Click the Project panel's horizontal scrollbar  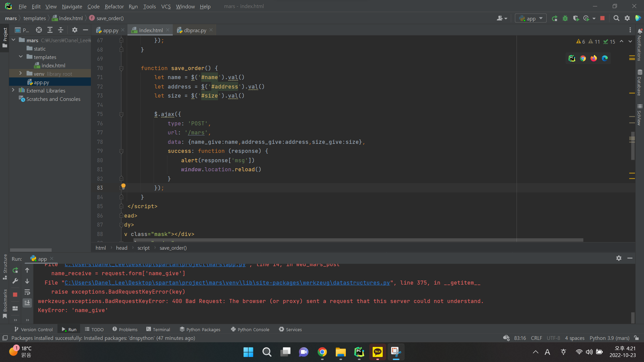[31, 250]
